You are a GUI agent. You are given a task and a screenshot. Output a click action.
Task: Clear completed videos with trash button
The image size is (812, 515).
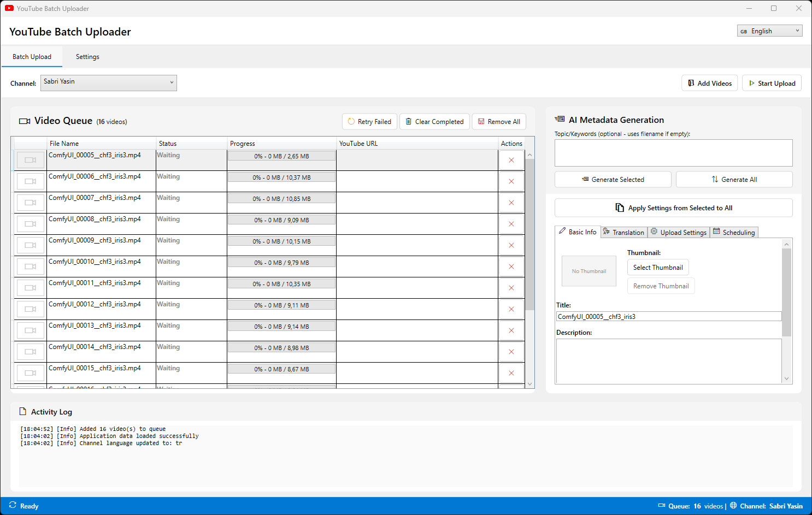click(434, 122)
